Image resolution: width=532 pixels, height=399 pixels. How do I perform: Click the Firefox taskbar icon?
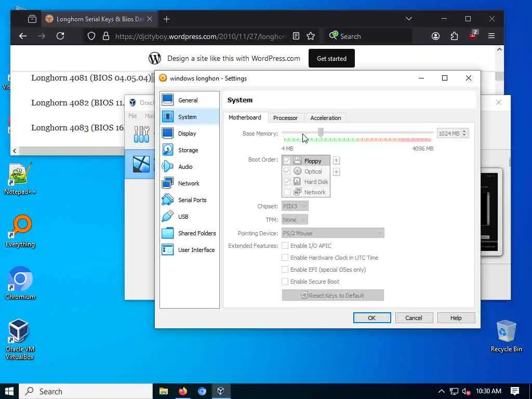[183, 391]
